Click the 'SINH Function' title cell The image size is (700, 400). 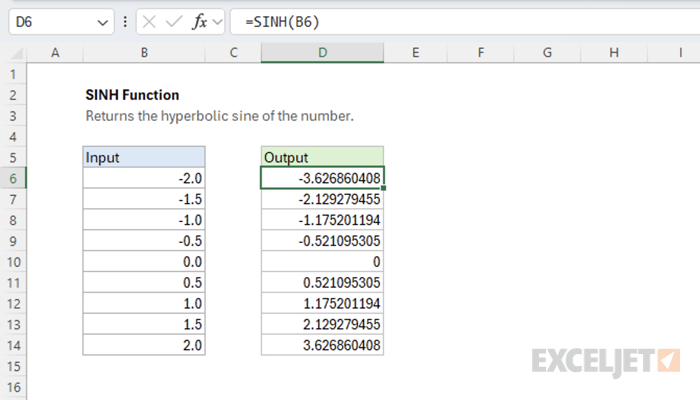(132, 95)
